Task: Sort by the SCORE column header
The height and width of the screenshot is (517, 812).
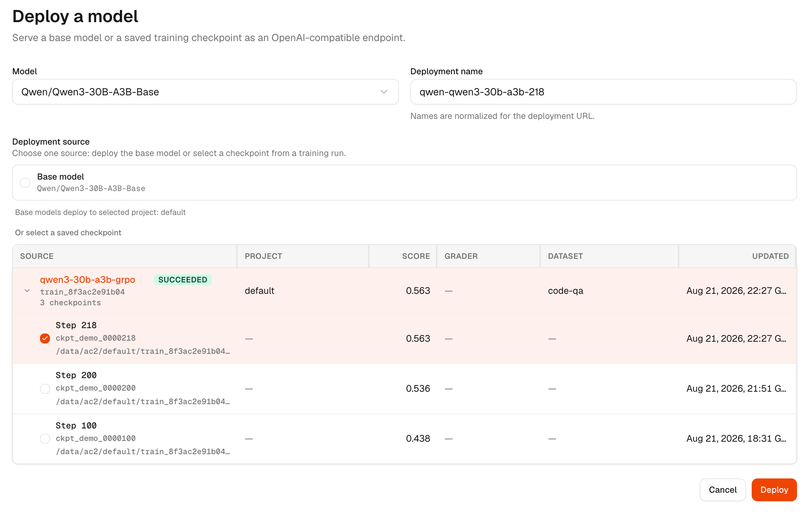Action: click(x=416, y=256)
